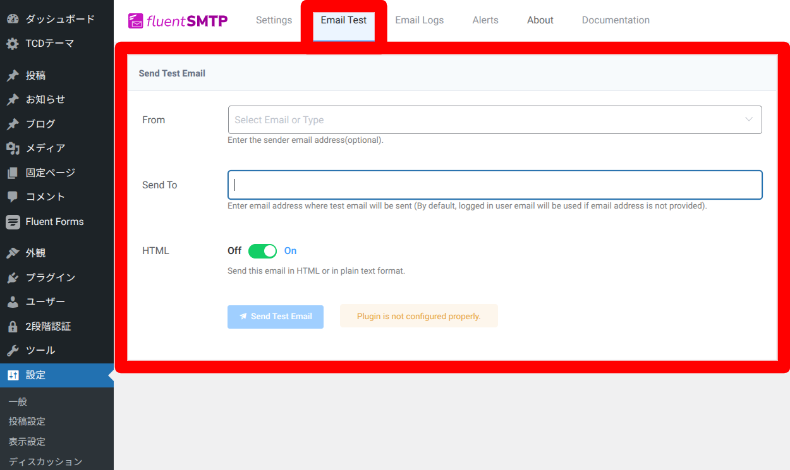Click the media icon beside メディア

[x=13, y=148]
